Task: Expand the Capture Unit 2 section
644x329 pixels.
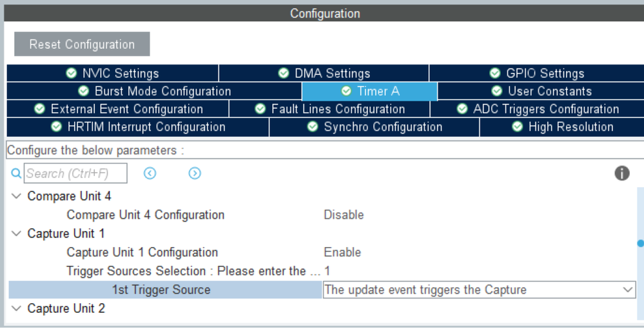Action: (x=16, y=308)
